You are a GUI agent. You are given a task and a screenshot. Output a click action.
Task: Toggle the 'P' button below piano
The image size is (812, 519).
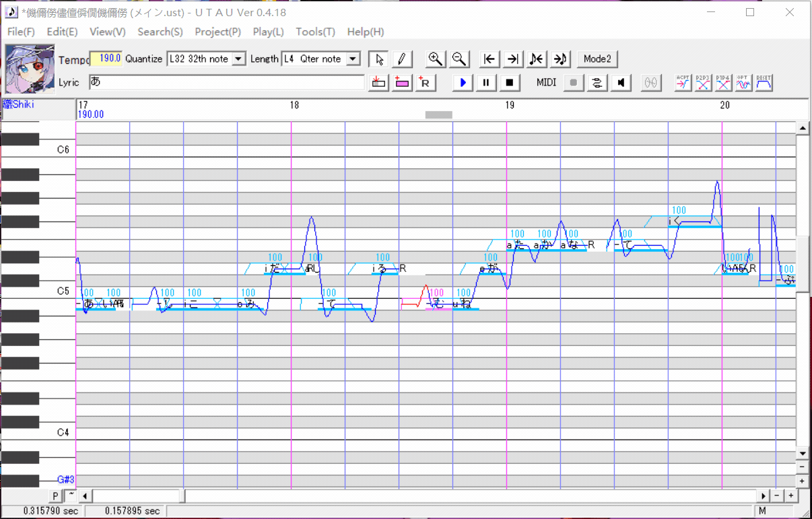(x=56, y=496)
